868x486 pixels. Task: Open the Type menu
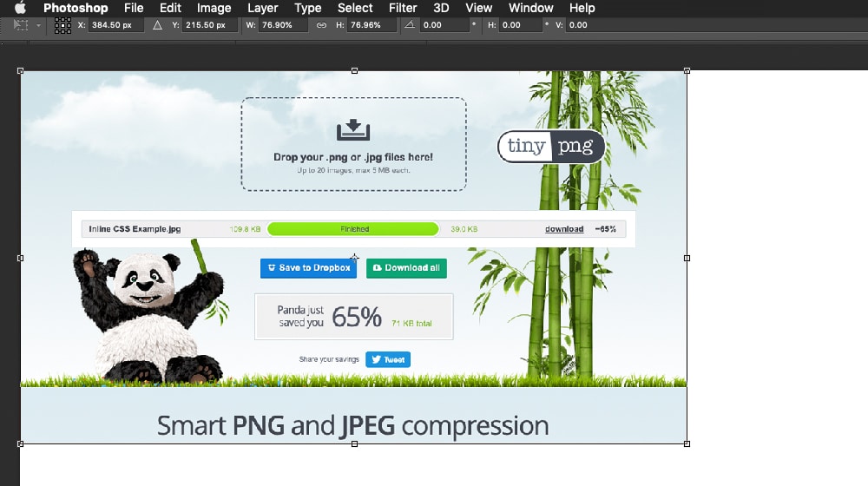[x=308, y=8]
